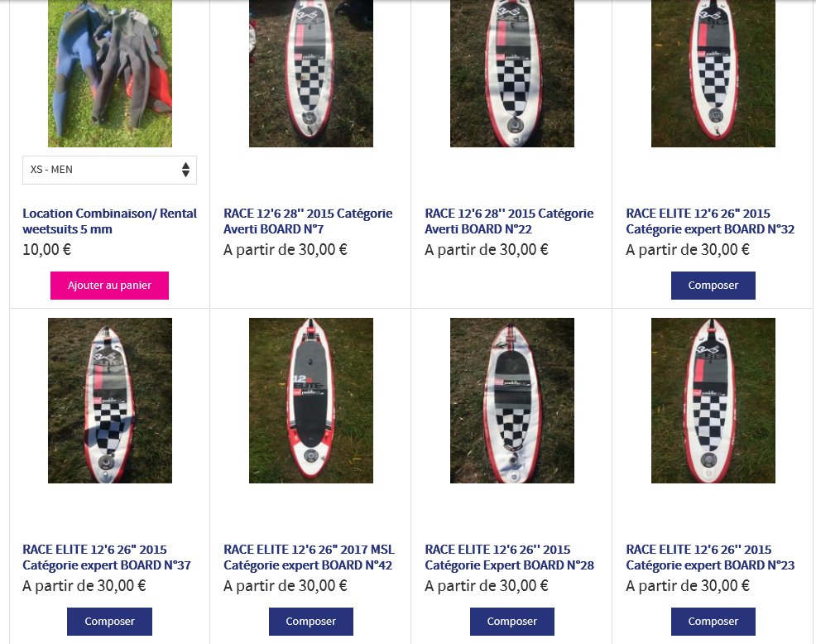Open RACE ELITE BOARD N°23 title link
The height and width of the screenshot is (644, 816).
click(710, 558)
